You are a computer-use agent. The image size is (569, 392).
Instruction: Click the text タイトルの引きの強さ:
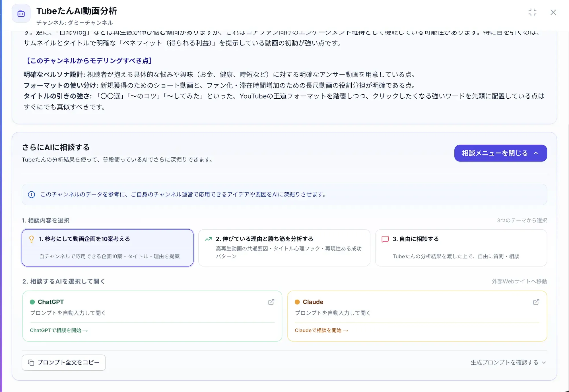point(58,96)
